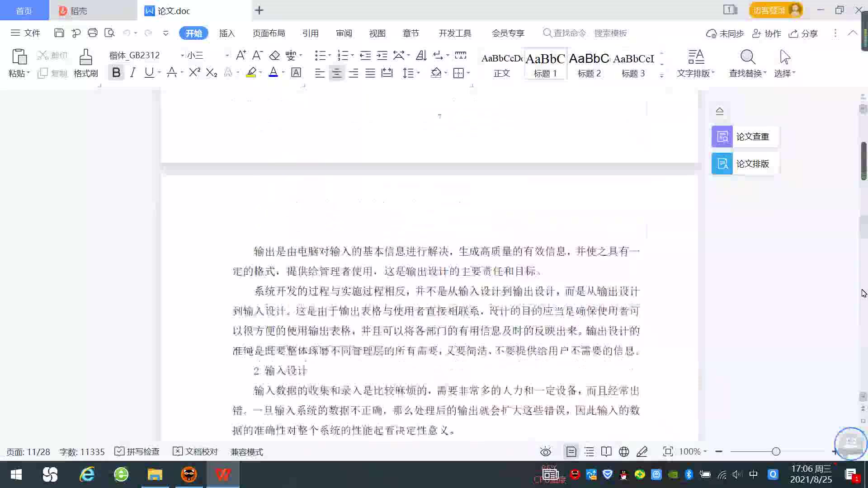Clear formatting with the eraser icon

[274, 55]
